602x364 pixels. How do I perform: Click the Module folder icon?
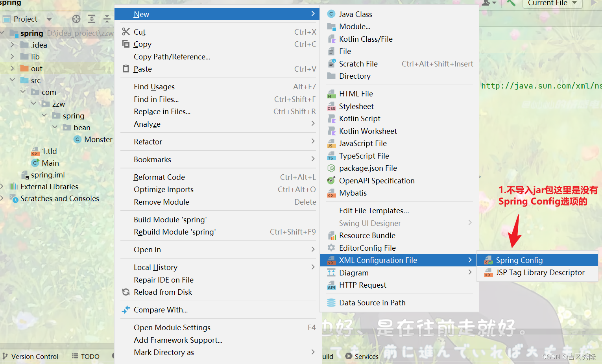[331, 26]
